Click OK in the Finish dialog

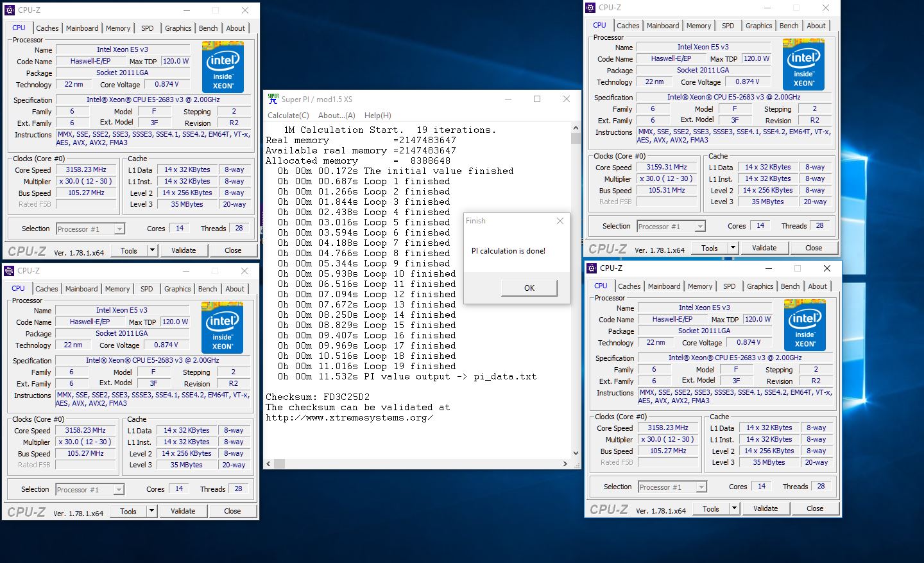(529, 288)
